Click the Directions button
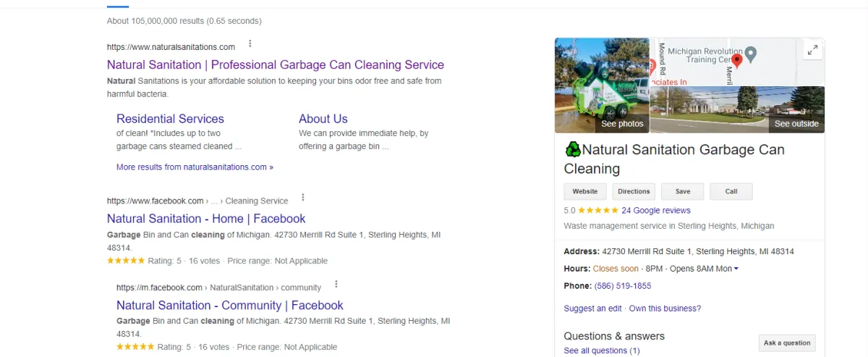Image resolution: width=868 pixels, height=357 pixels. [634, 191]
